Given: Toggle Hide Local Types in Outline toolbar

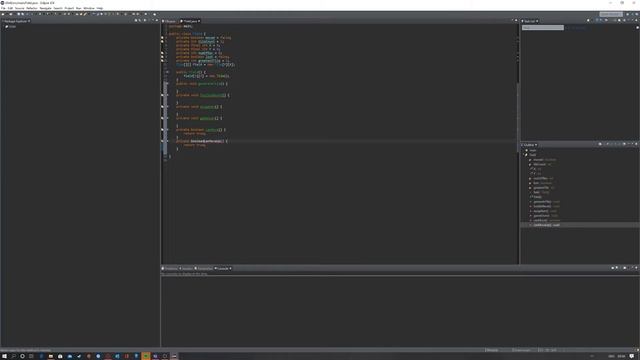Looking at the screenshot, I should (x=620, y=144).
